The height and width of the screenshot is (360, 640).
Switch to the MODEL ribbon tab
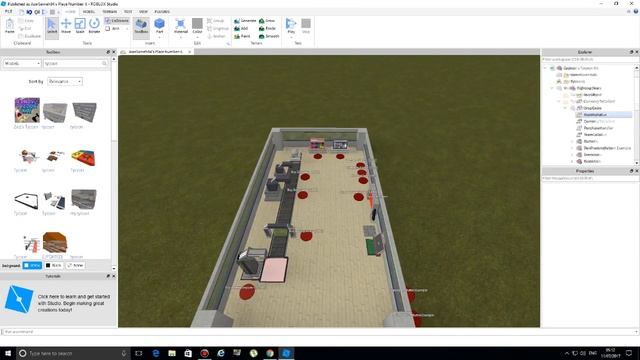coord(89,11)
